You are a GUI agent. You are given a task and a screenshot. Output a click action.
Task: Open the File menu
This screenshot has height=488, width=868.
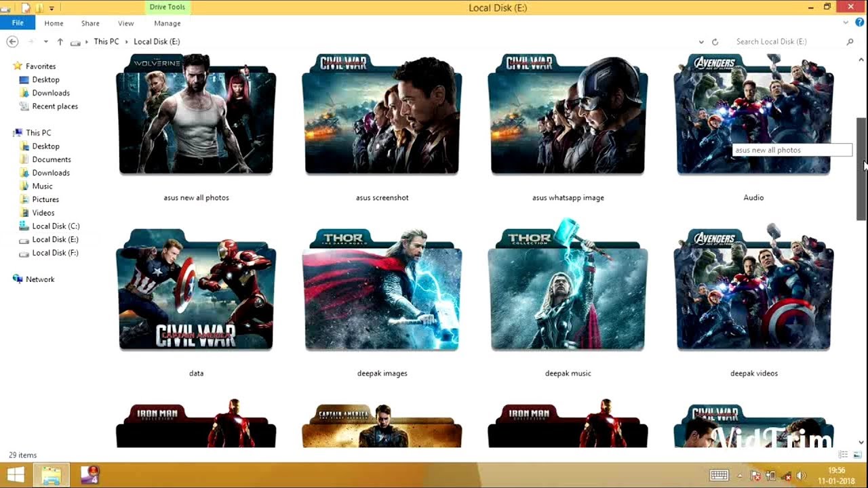pyautogui.click(x=18, y=22)
